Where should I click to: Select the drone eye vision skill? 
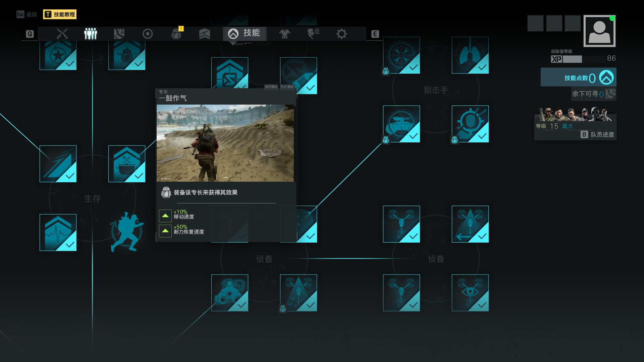470,293
